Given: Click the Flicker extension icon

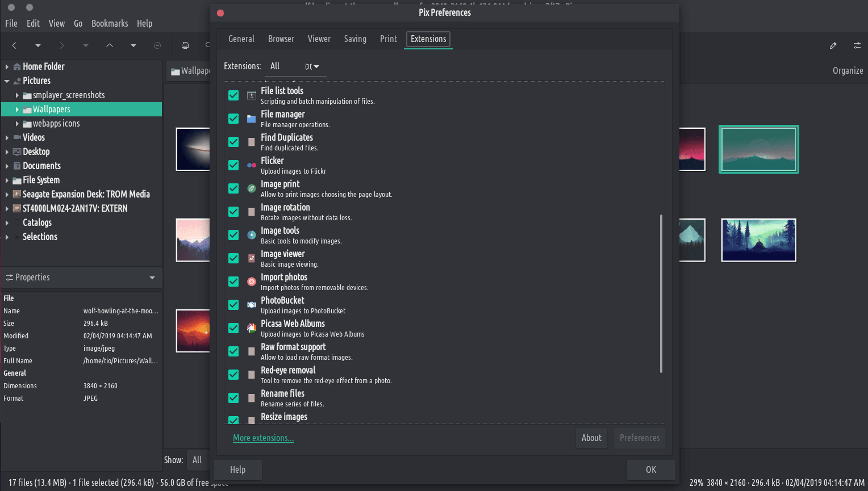Looking at the screenshot, I should click(251, 165).
